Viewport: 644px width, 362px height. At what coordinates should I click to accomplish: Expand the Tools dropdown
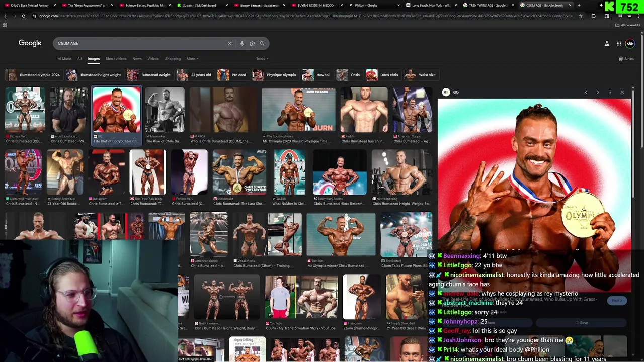[262, 59]
